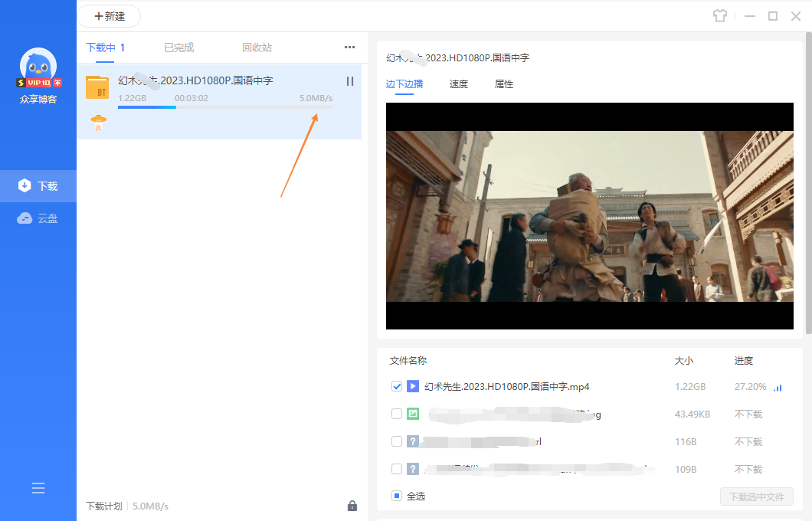Viewport: 812px width, 521px height.
Task: Click the file type icon in 109B row
Action: [x=413, y=469]
